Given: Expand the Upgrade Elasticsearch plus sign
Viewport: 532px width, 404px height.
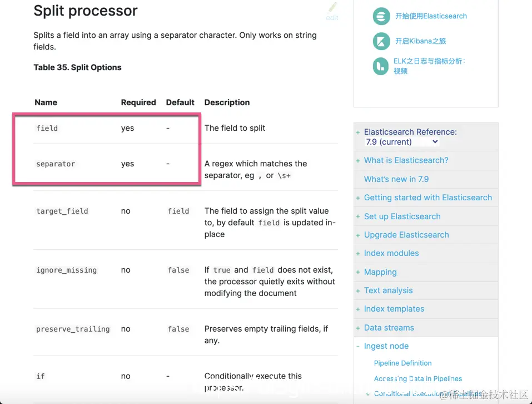Looking at the screenshot, I should pyautogui.click(x=358, y=235).
